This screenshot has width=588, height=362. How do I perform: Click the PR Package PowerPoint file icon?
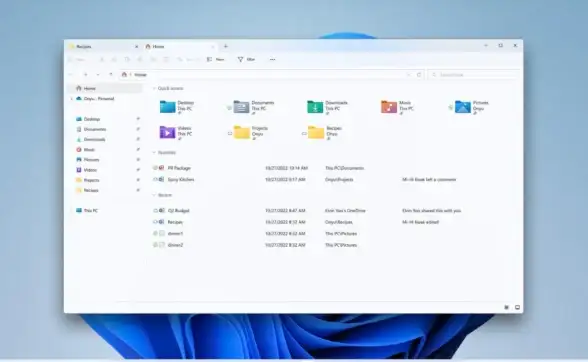click(162, 168)
